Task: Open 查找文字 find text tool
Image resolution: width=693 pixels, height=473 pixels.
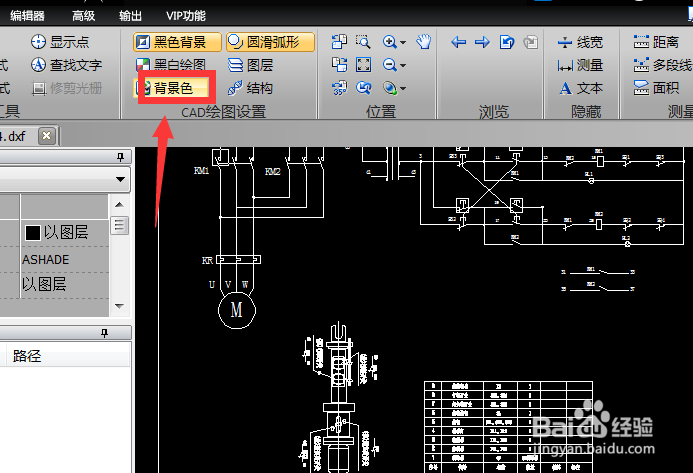Action: tap(66, 65)
